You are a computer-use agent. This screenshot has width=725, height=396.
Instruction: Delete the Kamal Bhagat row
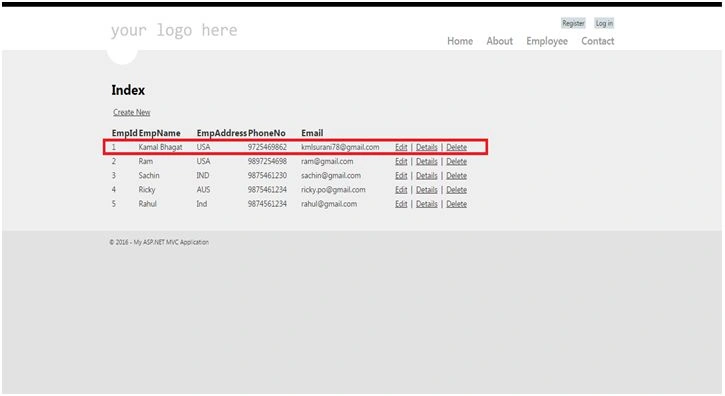pyautogui.click(x=456, y=147)
